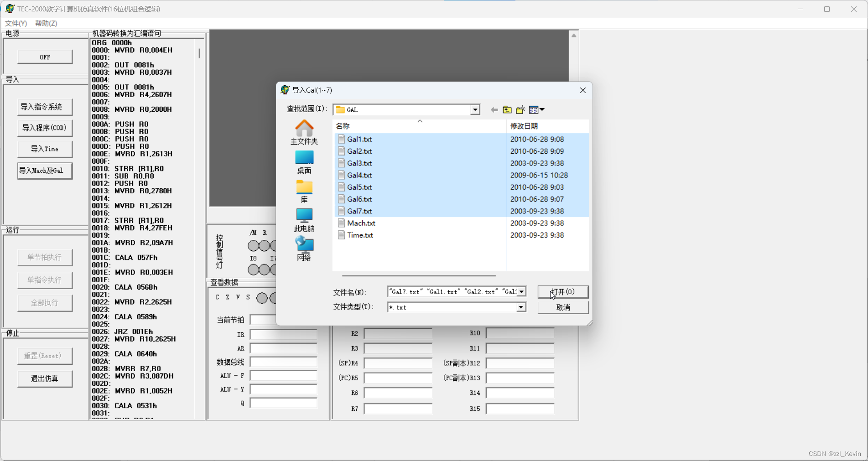Expand the 文件名 filename dropdown
Viewport: 868px width, 461px height.
tap(520, 291)
